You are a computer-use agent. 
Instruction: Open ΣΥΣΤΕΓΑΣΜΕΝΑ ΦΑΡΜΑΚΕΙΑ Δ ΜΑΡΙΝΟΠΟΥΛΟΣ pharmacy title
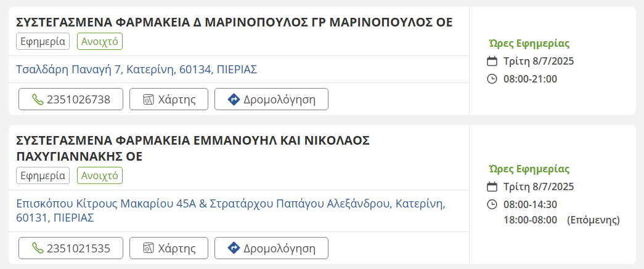(234, 23)
